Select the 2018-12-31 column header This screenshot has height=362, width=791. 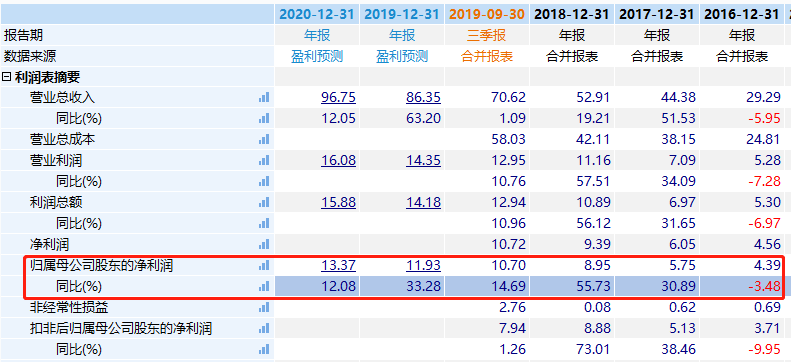572,14
